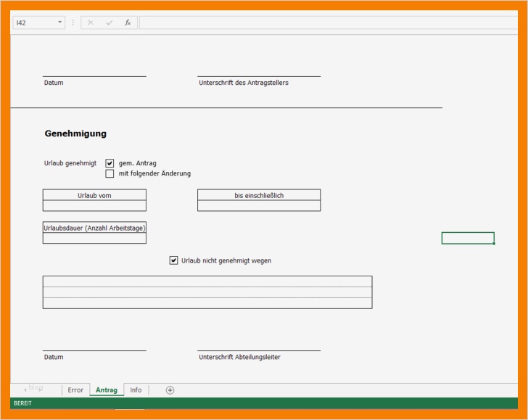The image size is (528, 420).
Task: Click 'Urlaubsdauer (Anzahl Arbeitstage)' header cell
Action: [94, 228]
